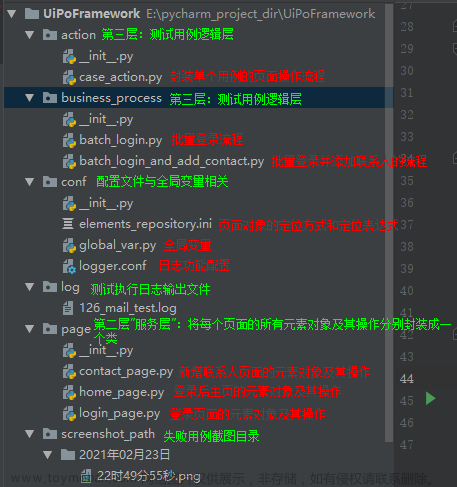Click Python icon of global_var.py
This screenshot has height=487, width=457.
coord(69,245)
